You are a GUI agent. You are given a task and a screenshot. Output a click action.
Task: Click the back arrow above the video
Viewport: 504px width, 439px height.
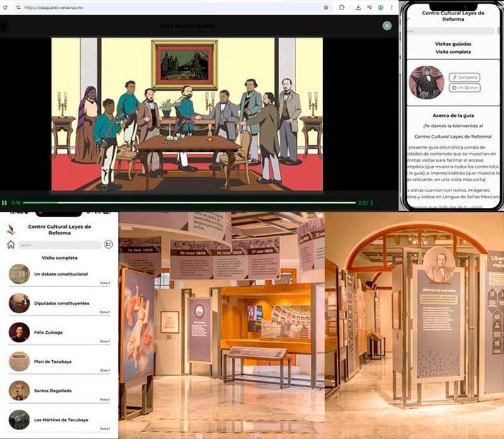pos(6,25)
